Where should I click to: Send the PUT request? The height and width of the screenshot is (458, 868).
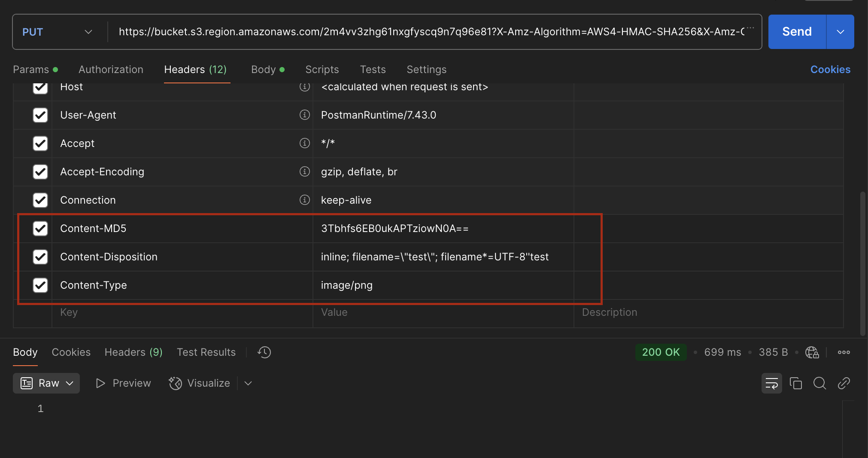coord(797,32)
